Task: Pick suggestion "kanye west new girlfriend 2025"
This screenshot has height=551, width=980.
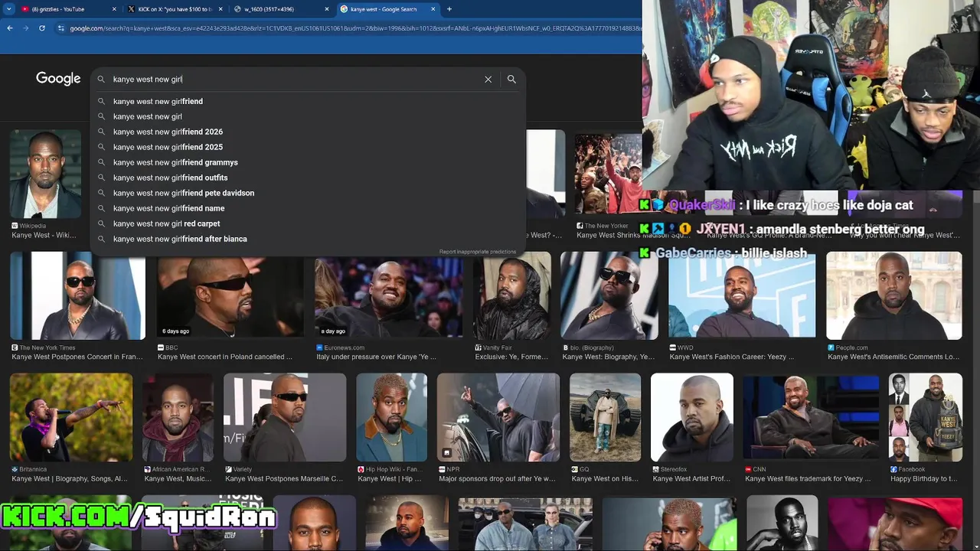Action: pyautogui.click(x=168, y=147)
